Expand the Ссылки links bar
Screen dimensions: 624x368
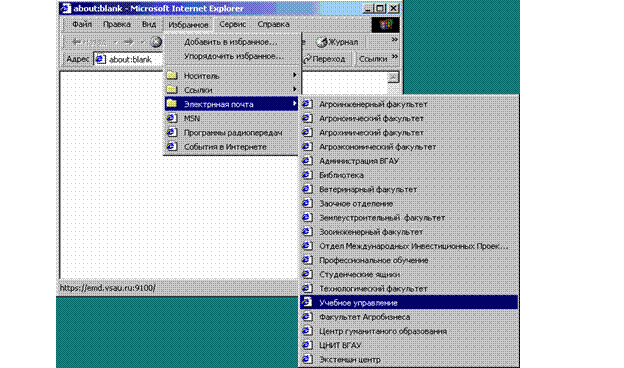395,57
